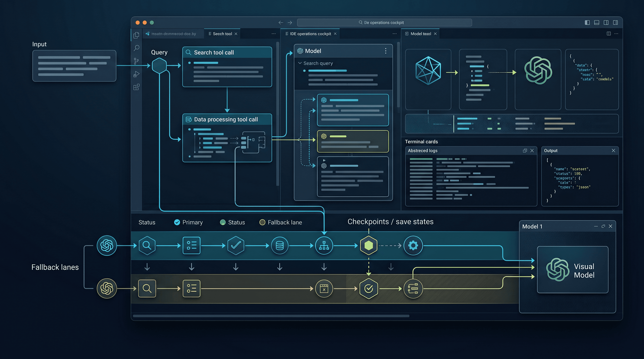Click split editor icon in Model tasol group

click(609, 34)
